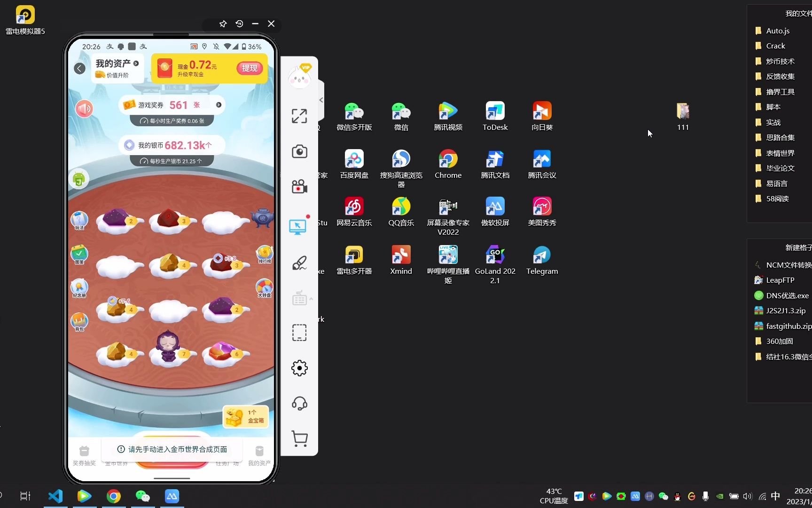Expand the 游戏奖券 561 arrow

219,105
